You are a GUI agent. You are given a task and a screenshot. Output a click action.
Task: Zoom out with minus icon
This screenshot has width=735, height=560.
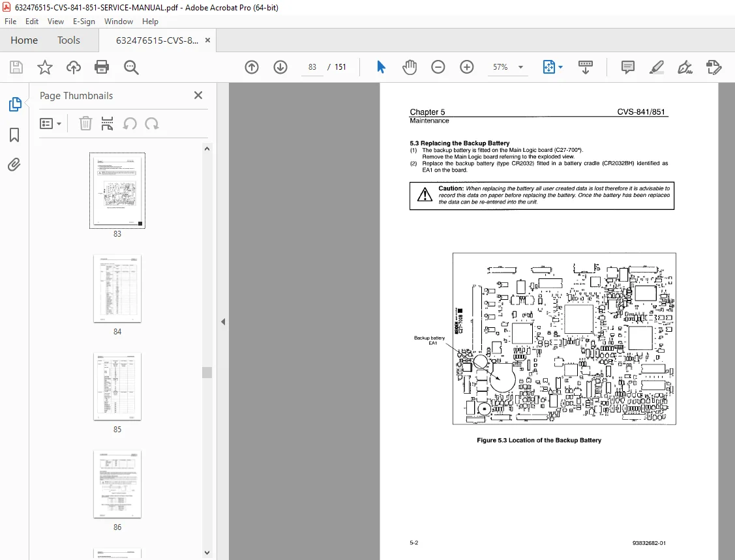pos(438,67)
